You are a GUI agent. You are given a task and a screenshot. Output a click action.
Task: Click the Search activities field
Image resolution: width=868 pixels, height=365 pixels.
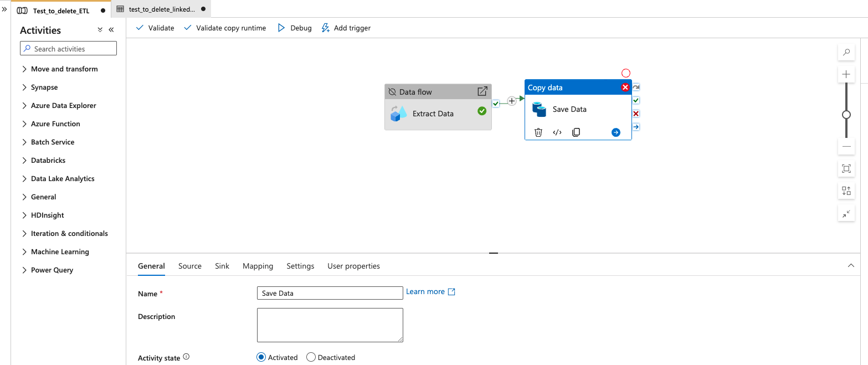[x=69, y=49]
